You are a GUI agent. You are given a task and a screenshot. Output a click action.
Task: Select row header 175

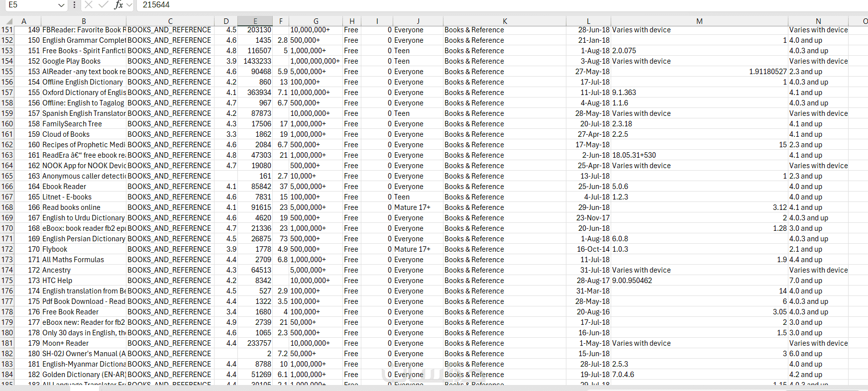[x=7, y=281]
